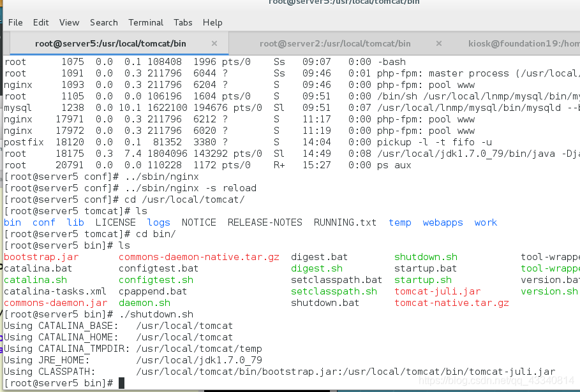
Task: Click the 'cpappend.bat' file name
Action: click(152, 291)
